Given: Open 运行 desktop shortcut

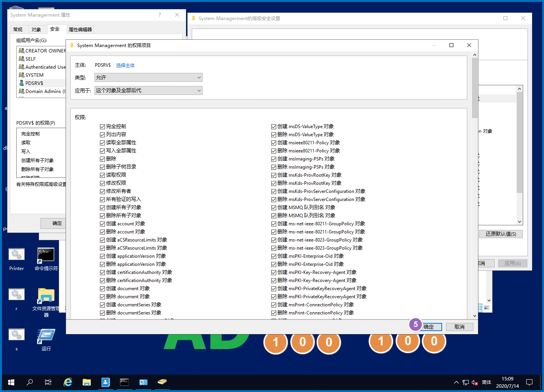Looking at the screenshot, I should pyautogui.click(x=46, y=340).
